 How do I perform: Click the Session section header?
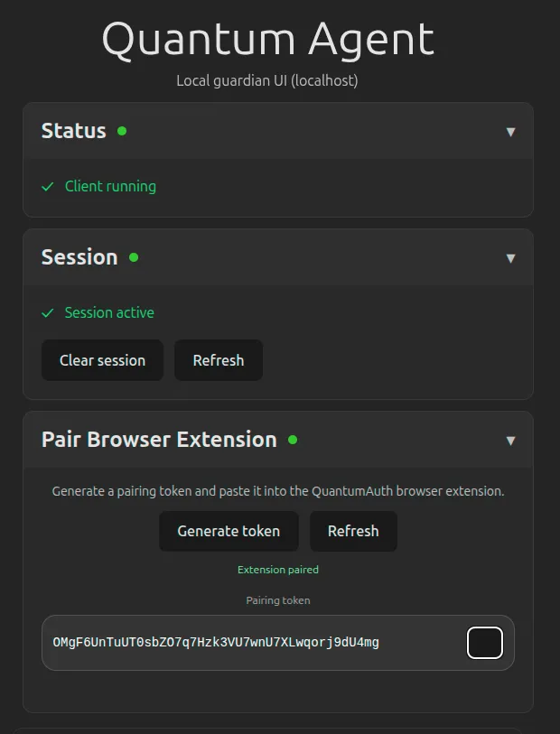pos(79,257)
